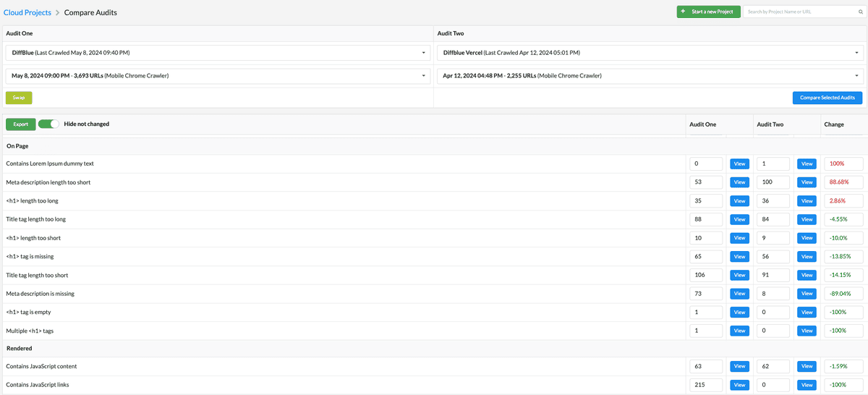View Audit Two h1 tag is missing results
This screenshot has height=395, width=868.
tap(807, 257)
